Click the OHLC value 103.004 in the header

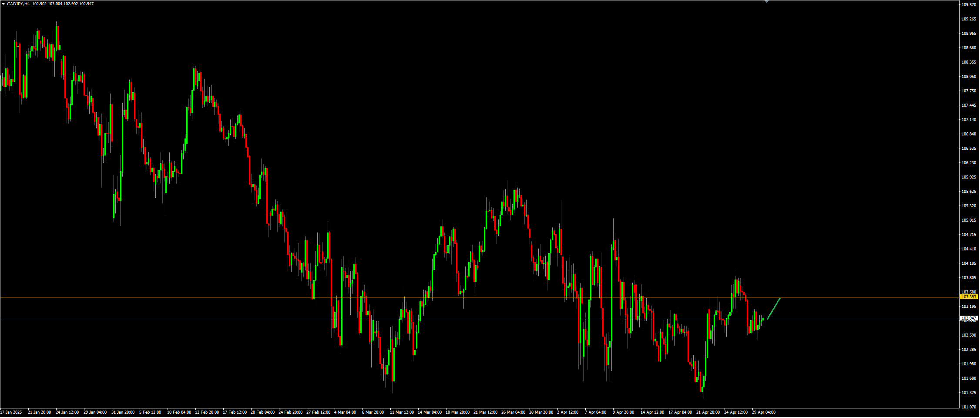coord(55,4)
